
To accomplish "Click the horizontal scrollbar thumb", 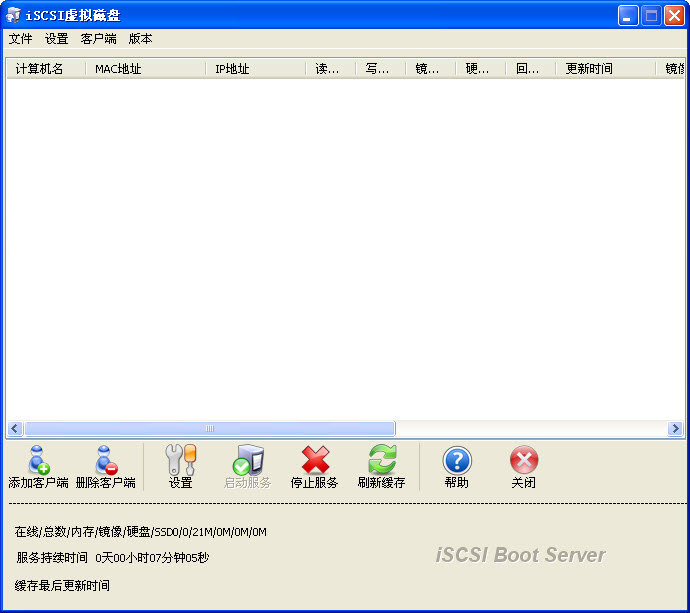I will click(x=210, y=428).
